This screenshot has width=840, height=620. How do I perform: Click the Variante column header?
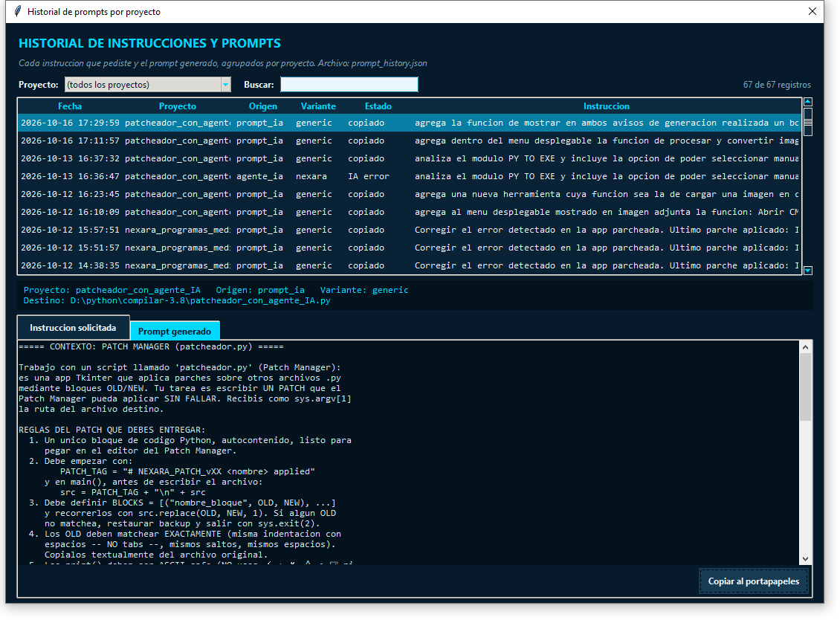pyautogui.click(x=318, y=106)
